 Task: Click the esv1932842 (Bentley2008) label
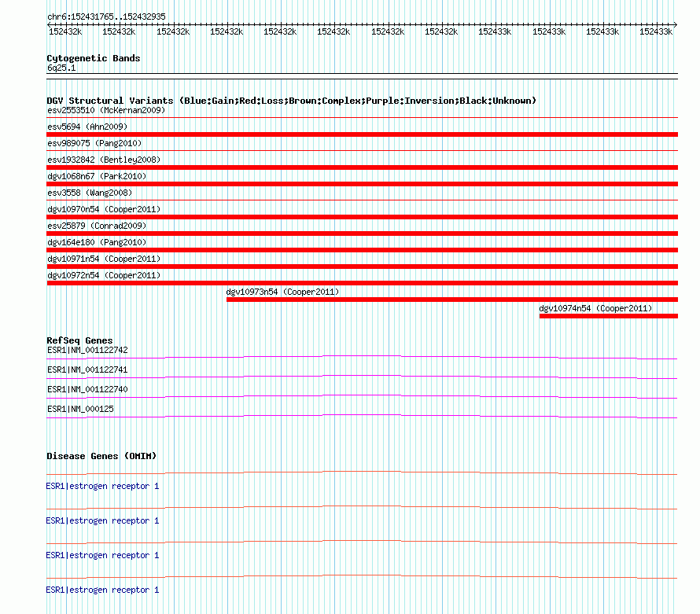(x=104, y=160)
